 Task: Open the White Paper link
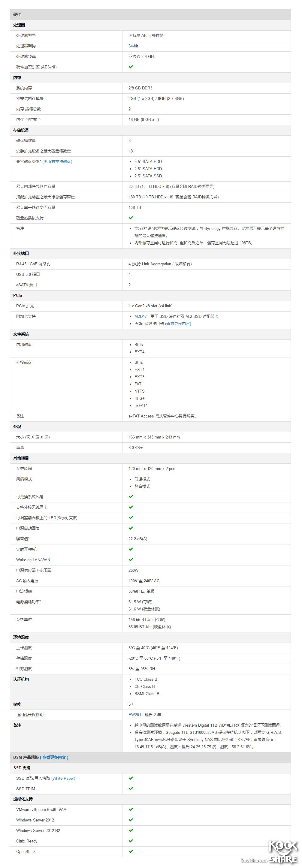pyautogui.click(x=63, y=778)
